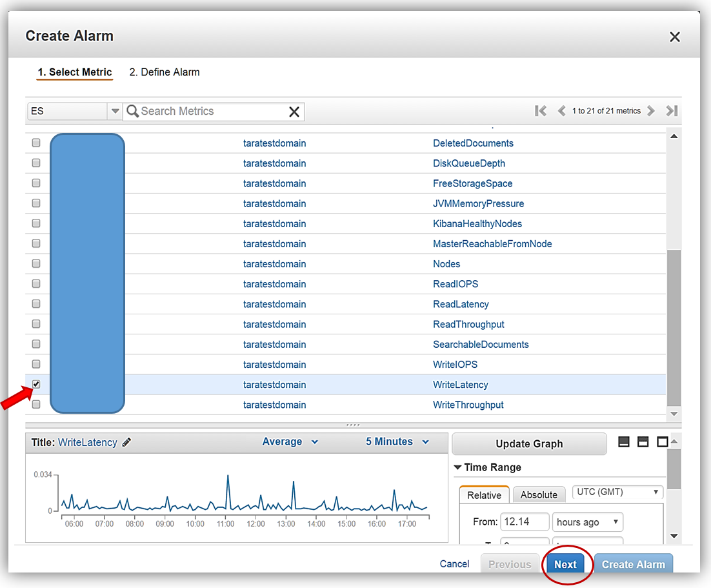
Task: Clear the Search Metrics field with the X icon
Action: coord(294,112)
